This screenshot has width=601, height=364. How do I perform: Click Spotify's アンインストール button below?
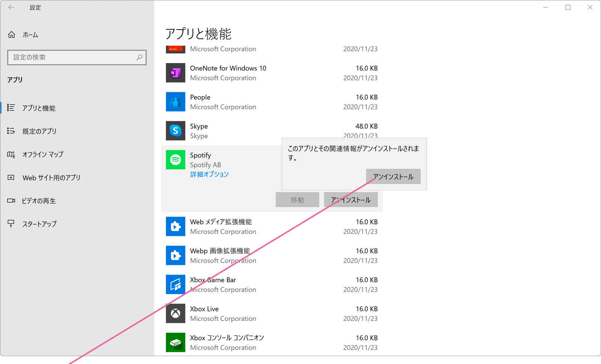tap(351, 200)
